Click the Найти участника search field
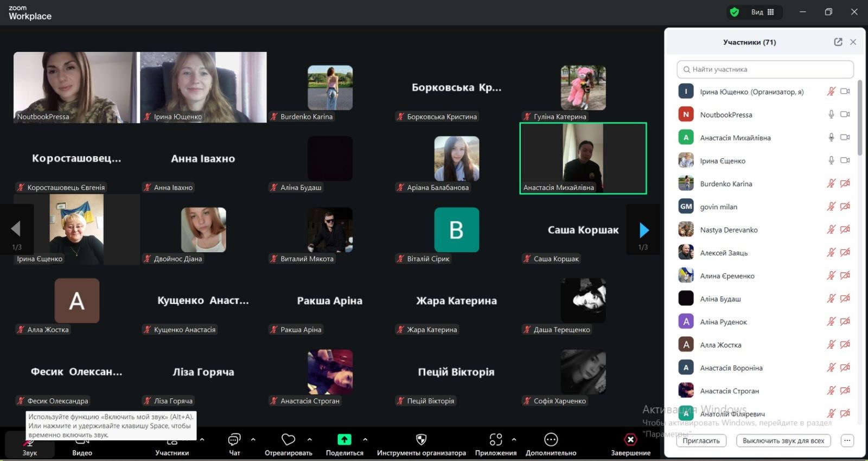Screen dimensions: 868x461 pos(765,69)
